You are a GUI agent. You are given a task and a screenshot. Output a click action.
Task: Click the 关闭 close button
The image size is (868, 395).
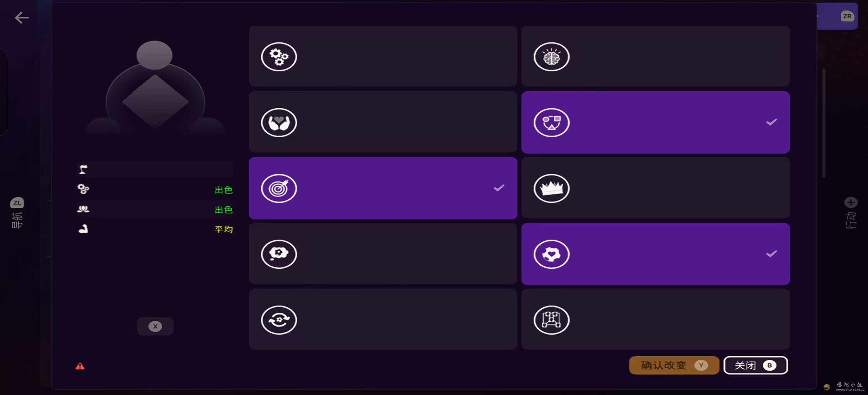tap(755, 365)
